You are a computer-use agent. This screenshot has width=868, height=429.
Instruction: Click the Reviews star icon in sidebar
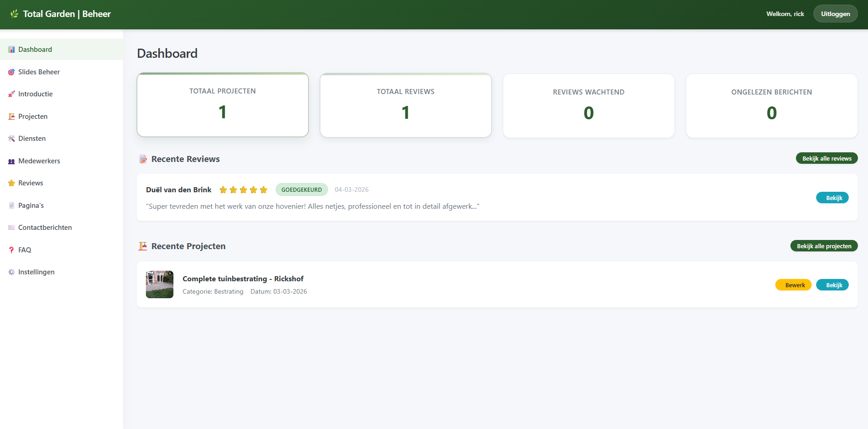coord(11,183)
